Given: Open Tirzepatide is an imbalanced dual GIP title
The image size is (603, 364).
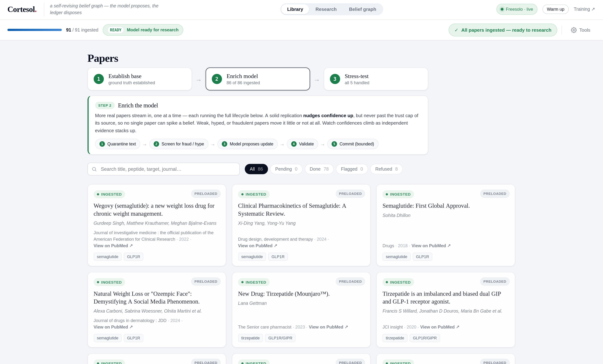Looking at the screenshot, I should pos(442,298).
